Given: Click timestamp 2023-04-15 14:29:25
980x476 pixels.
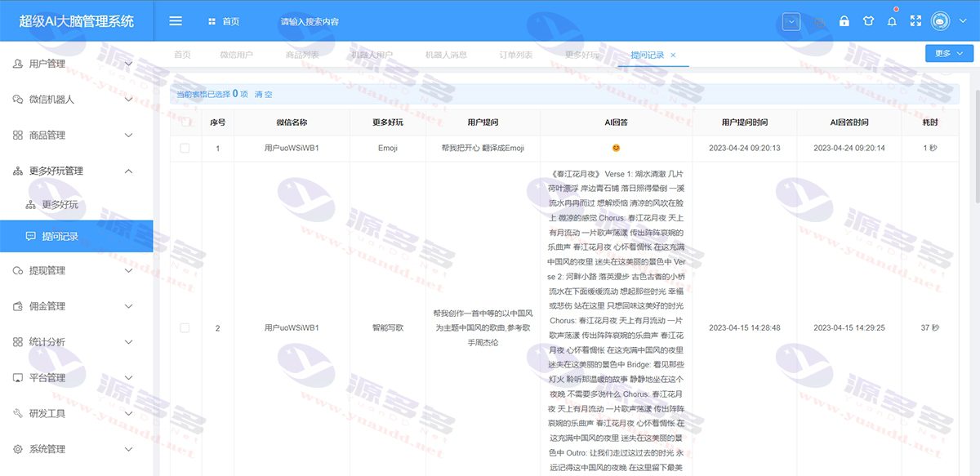Looking at the screenshot, I should tap(849, 328).
